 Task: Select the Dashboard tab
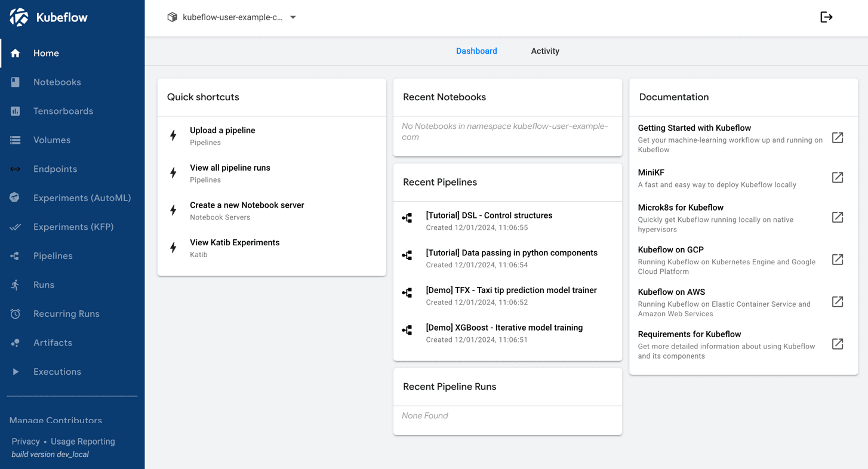(x=476, y=51)
